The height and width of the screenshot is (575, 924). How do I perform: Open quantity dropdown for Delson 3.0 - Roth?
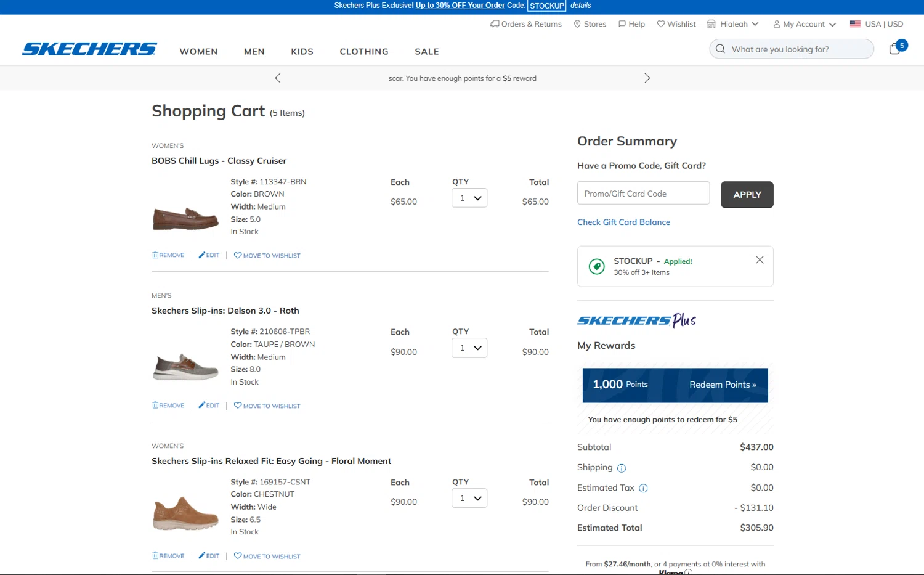[469, 348]
